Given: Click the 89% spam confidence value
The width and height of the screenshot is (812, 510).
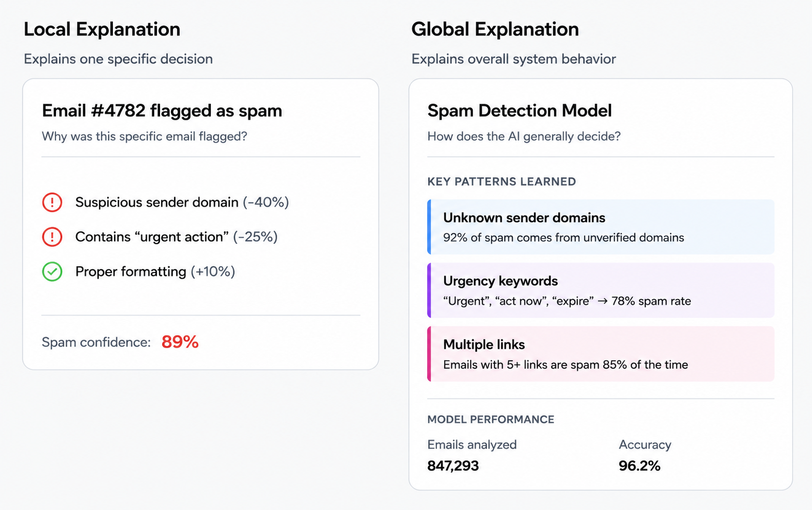Looking at the screenshot, I should pyautogui.click(x=180, y=342).
